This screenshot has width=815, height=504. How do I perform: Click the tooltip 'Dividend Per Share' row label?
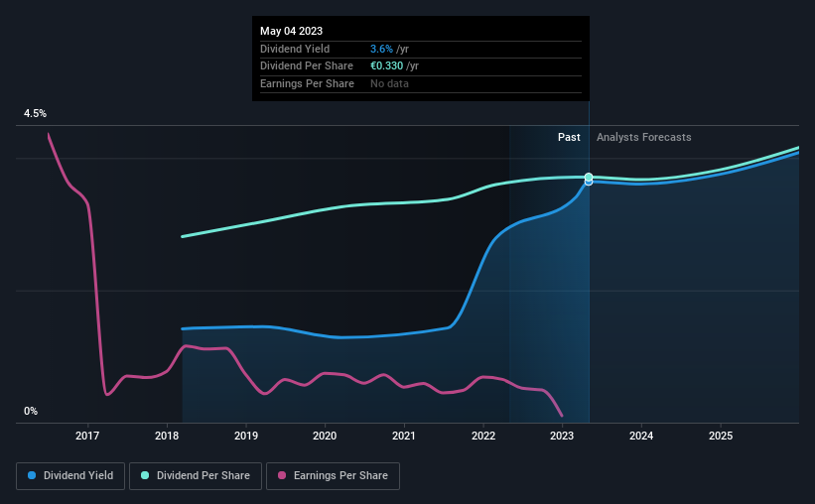[x=307, y=66]
